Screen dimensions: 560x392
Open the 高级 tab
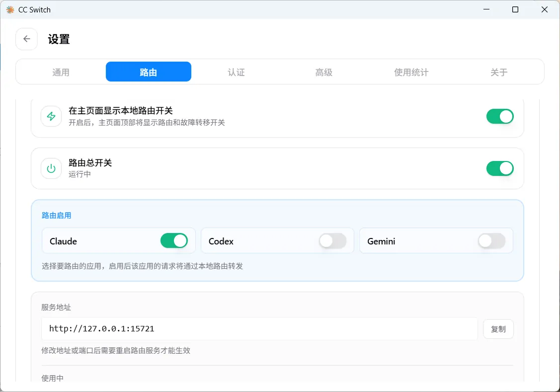click(323, 72)
